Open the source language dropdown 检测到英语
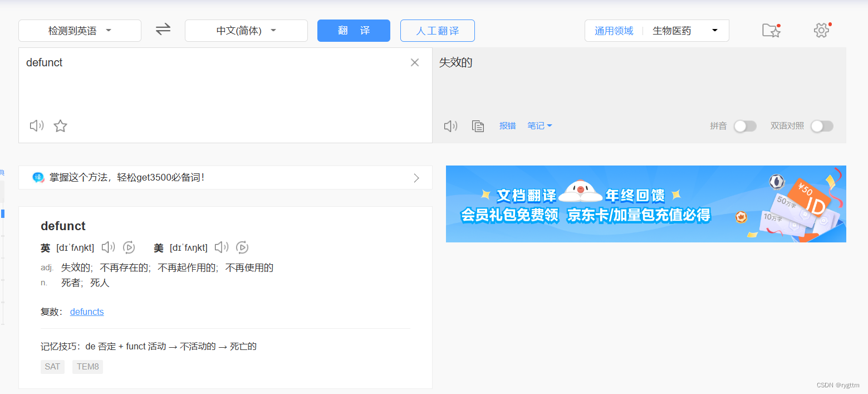The width and height of the screenshot is (868, 394). 79,31
